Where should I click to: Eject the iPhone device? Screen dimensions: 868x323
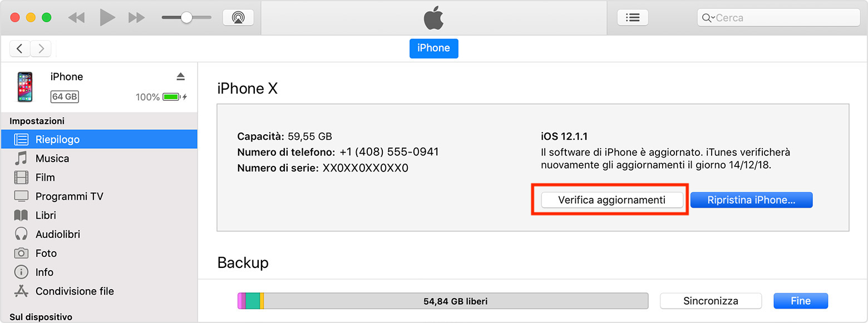(180, 77)
